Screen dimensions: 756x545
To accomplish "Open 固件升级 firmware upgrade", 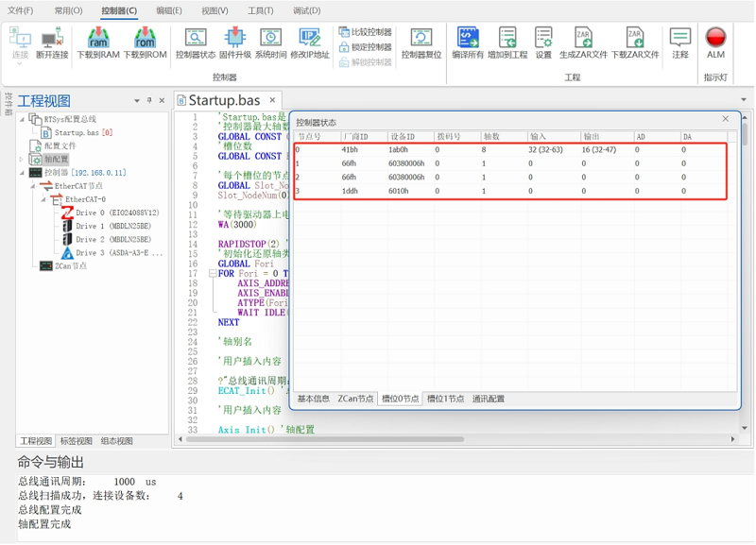I will click(234, 43).
